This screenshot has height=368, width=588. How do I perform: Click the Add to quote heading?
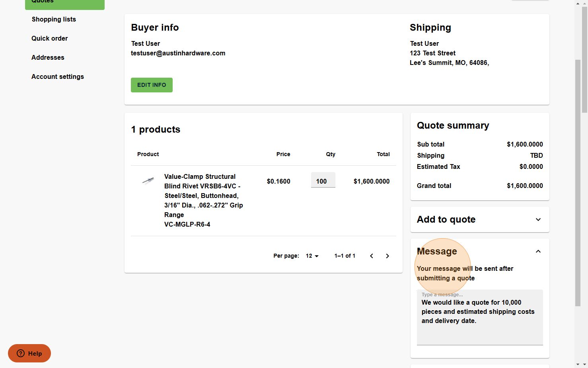coord(446,219)
